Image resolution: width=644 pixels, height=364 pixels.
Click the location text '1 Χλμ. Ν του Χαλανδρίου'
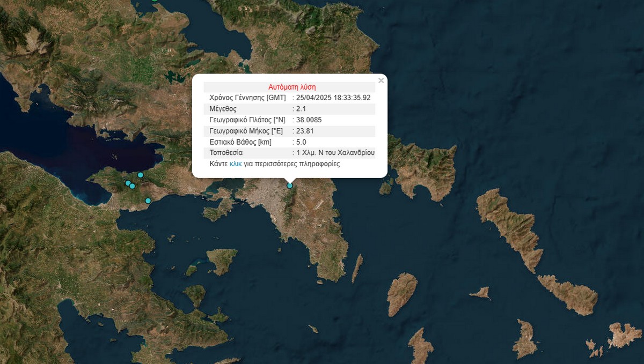pyautogui.click(x=335, y=153)
